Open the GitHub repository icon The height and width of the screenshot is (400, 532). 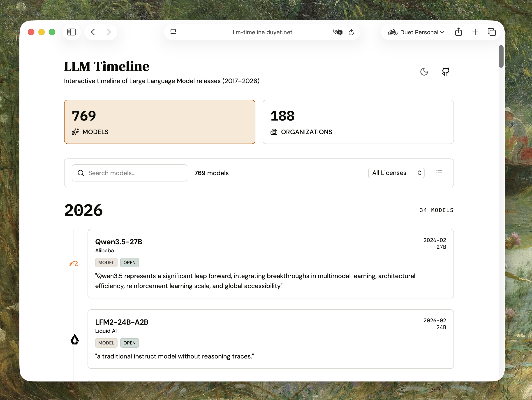445,72
